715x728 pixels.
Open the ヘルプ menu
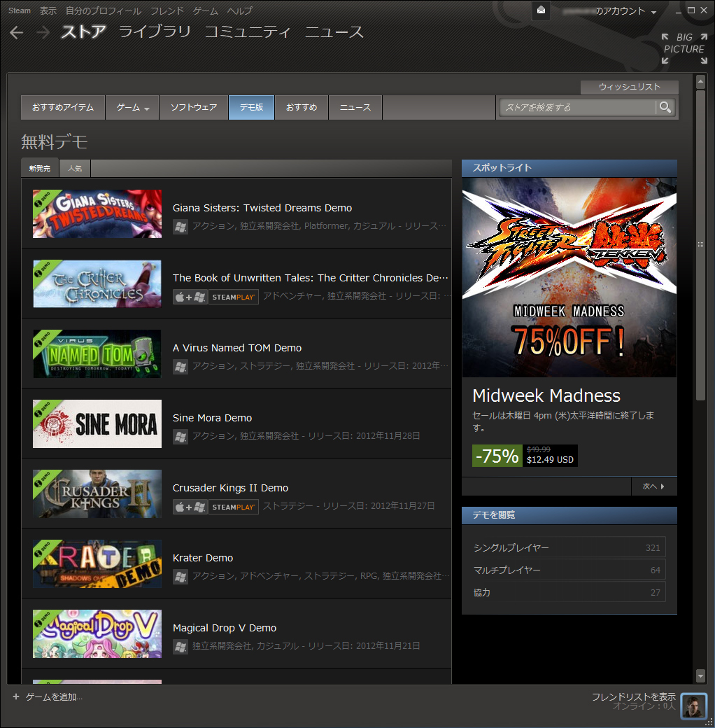[240, 10]
